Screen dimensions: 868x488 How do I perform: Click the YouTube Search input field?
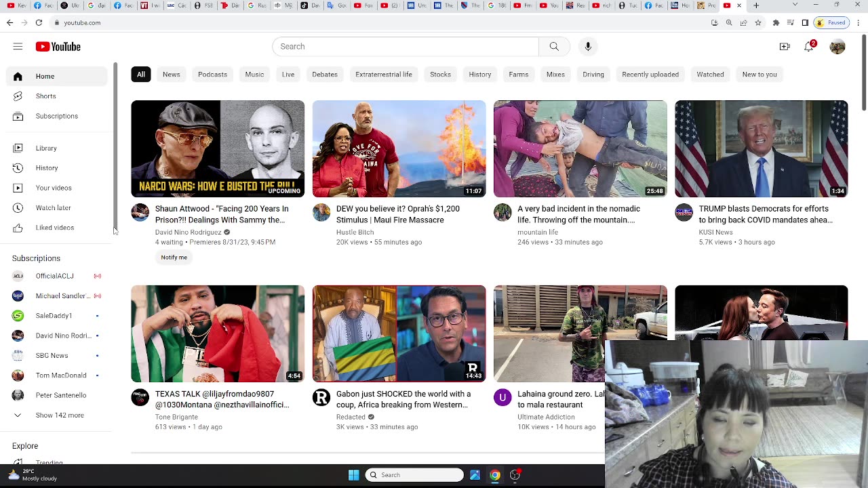[406, 46]
